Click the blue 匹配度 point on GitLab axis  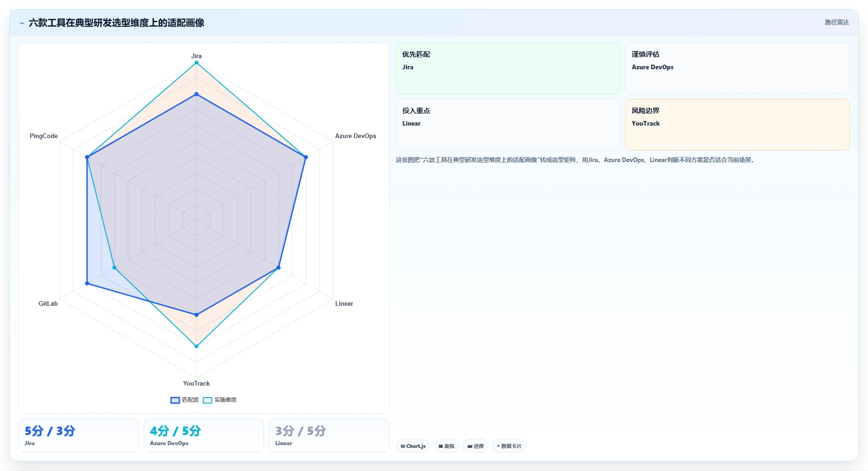87,284
